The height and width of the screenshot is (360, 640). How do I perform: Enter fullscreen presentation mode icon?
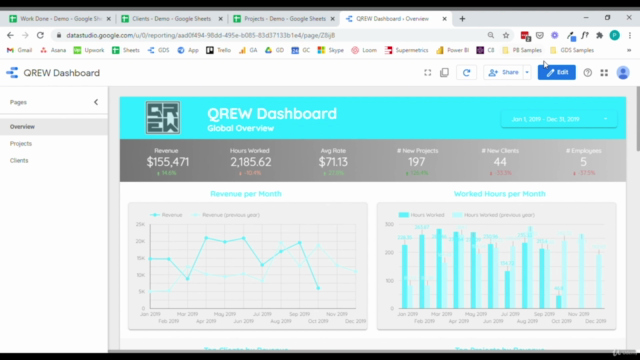point(427,73)
